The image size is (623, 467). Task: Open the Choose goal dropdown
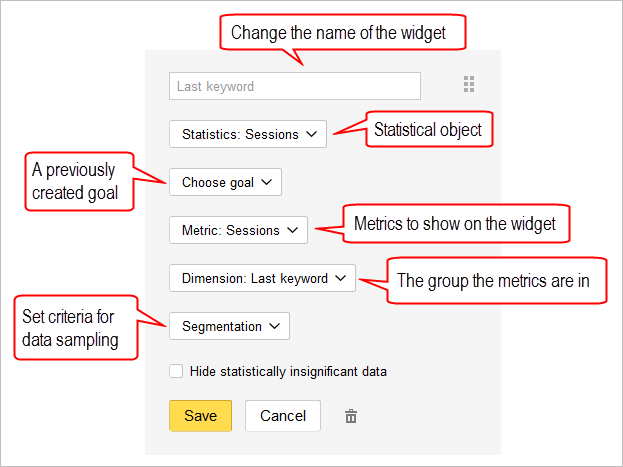pyautogui.click(x=225, y=182)
